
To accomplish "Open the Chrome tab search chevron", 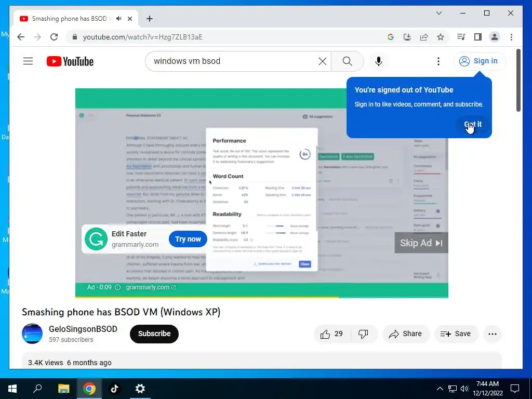I will [438, 13].
